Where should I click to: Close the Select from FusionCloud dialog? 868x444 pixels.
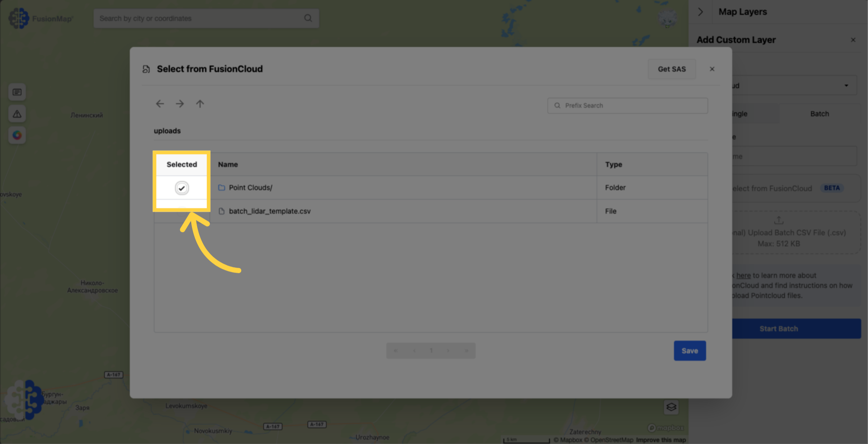pyautogui.click(x=712, y=69)
